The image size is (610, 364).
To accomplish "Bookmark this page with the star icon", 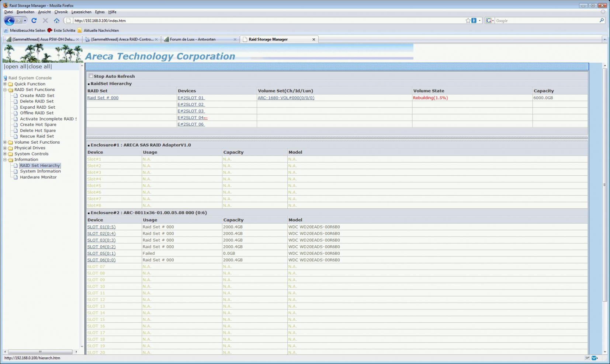I will pyautogui.click(x=468, y=21).
